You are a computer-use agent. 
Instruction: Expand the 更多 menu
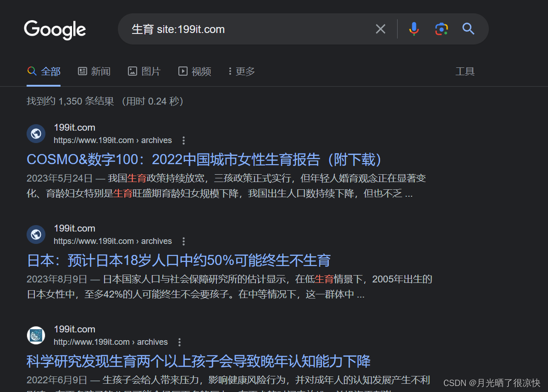pyautogui.click(x=242, y=72)
